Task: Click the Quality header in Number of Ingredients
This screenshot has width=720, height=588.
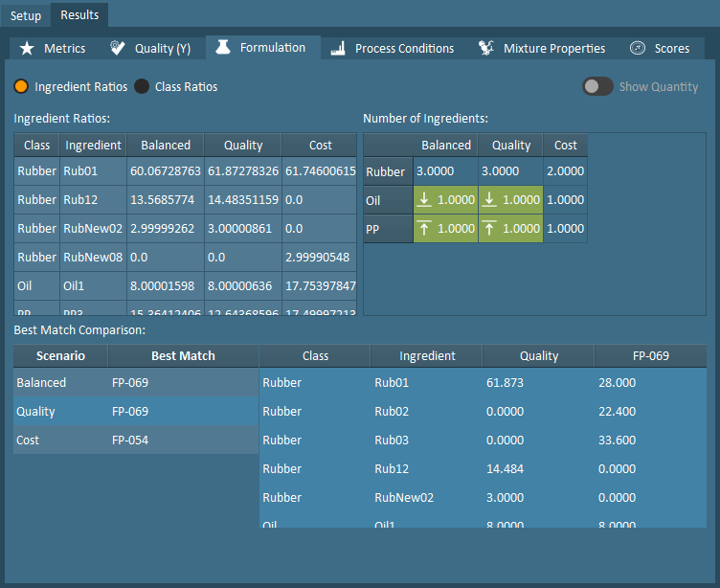Action: 510,146
